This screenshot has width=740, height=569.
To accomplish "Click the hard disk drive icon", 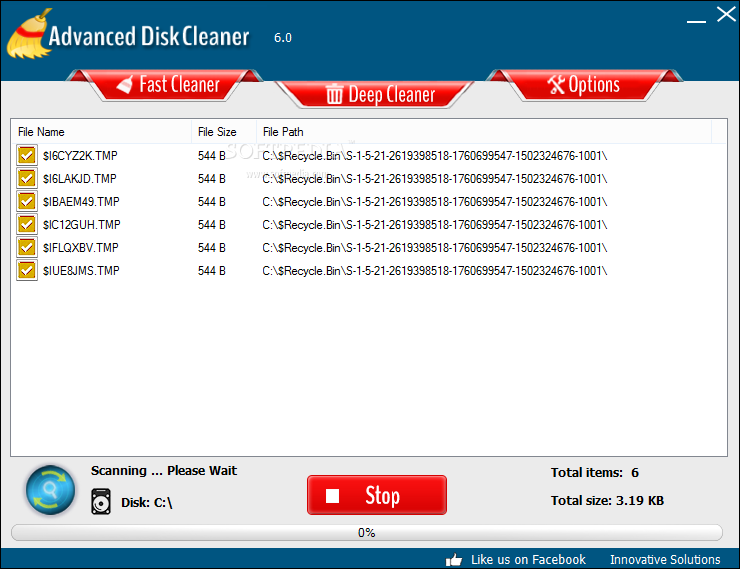I will click(101, 502).
